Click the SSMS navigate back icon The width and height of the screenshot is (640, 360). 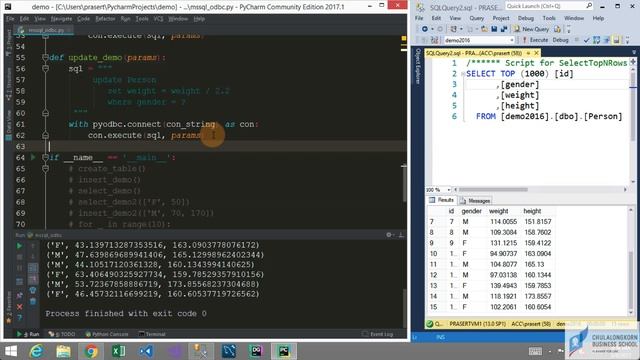(424, 29)
